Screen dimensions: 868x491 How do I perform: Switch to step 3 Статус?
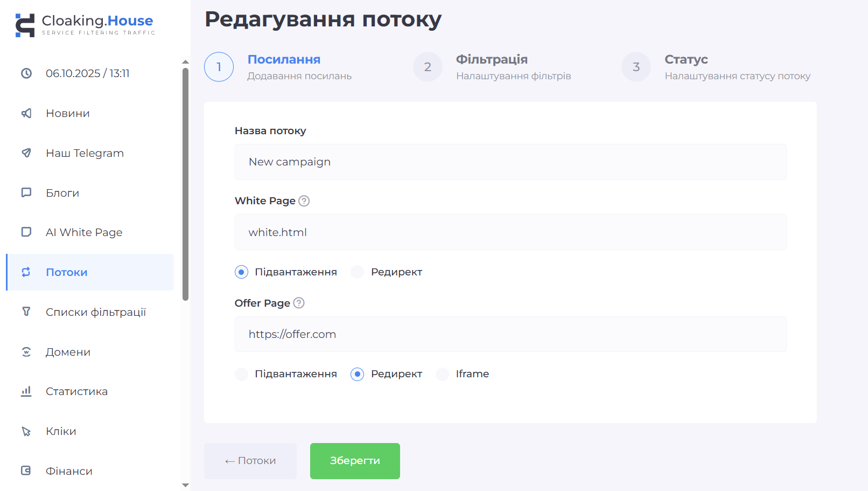coord(636,67)
